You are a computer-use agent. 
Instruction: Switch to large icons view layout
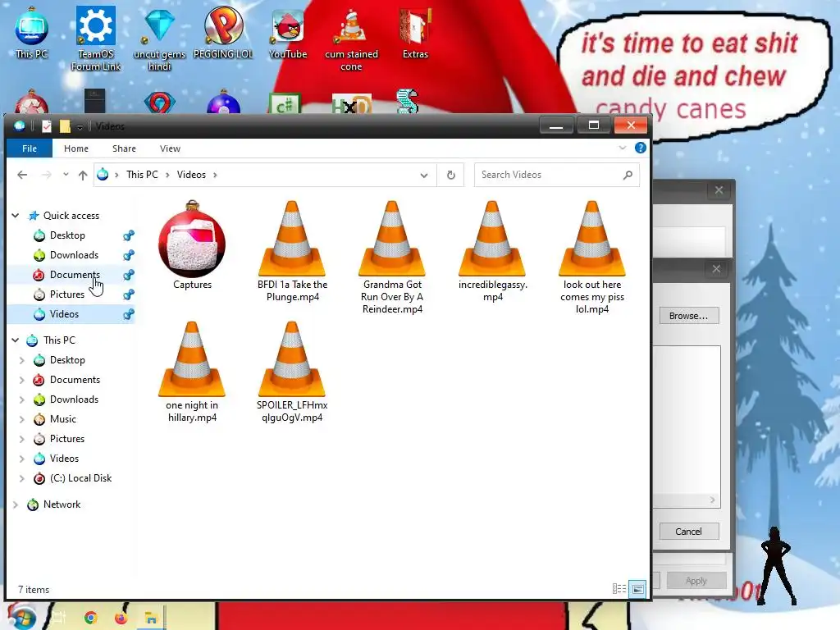click(x=637, y=589)
